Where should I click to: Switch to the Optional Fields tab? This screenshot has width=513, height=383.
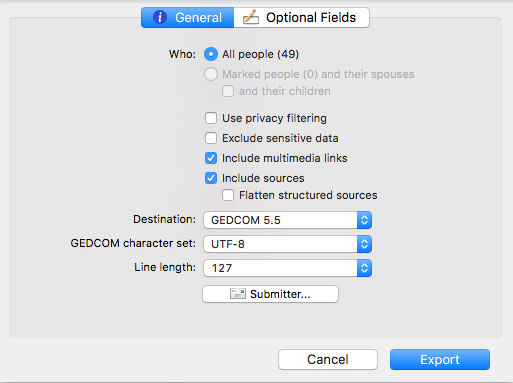[x=301, y=17]
